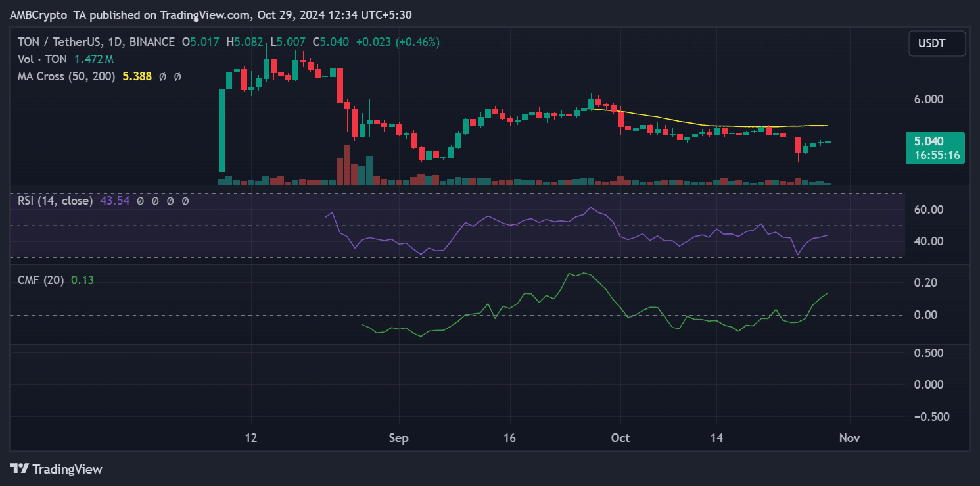
Task: Click the first empty-value symbol after MA Cross
Action: [163, 77]
